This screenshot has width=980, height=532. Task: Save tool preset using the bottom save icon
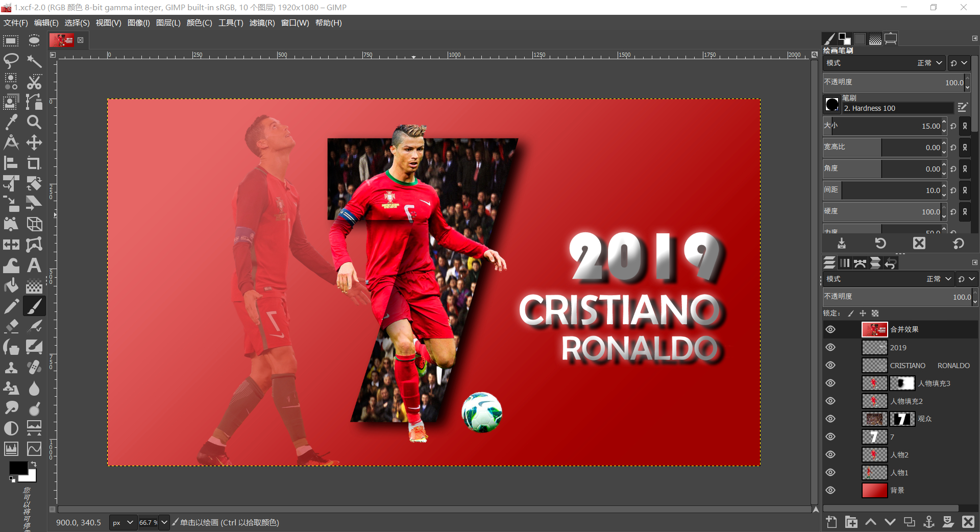(x=842, y=244)
